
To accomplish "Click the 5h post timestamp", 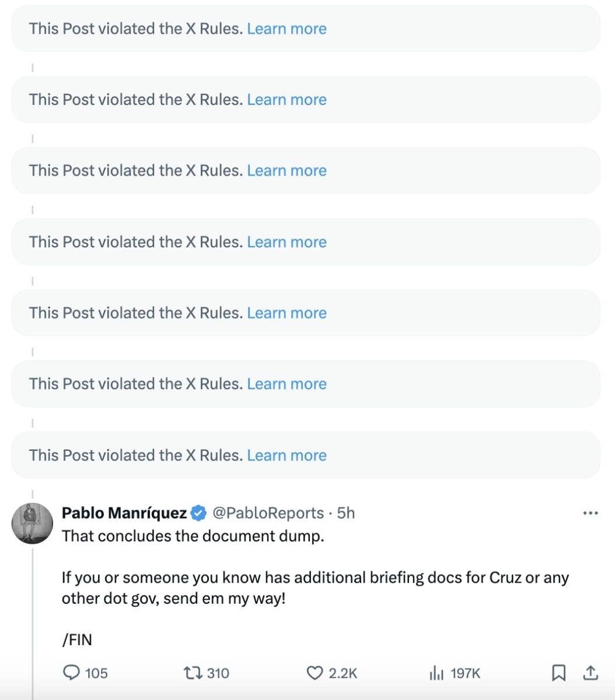I will tap(346, 513).
